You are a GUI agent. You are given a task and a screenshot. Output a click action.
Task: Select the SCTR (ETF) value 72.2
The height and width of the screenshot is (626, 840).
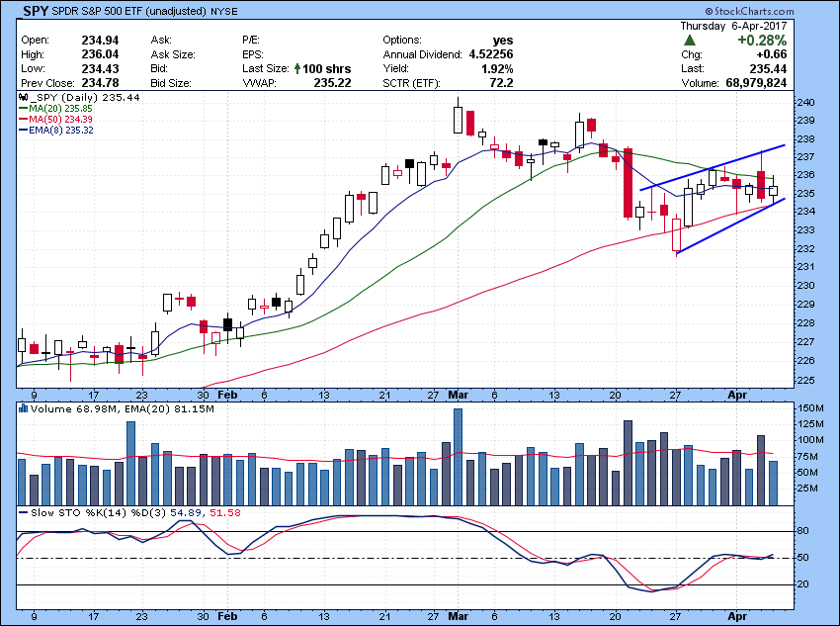(501, 83)
